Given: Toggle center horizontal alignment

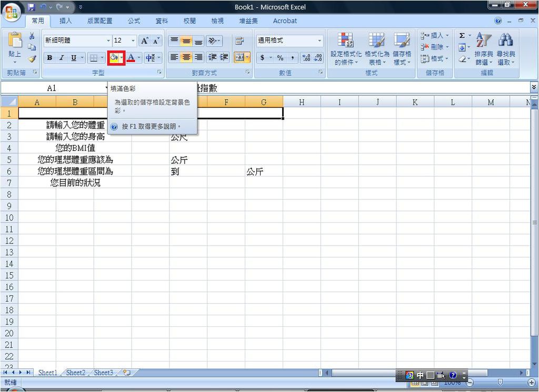Looking at the screenshot, I should click(x=186, y=57).
